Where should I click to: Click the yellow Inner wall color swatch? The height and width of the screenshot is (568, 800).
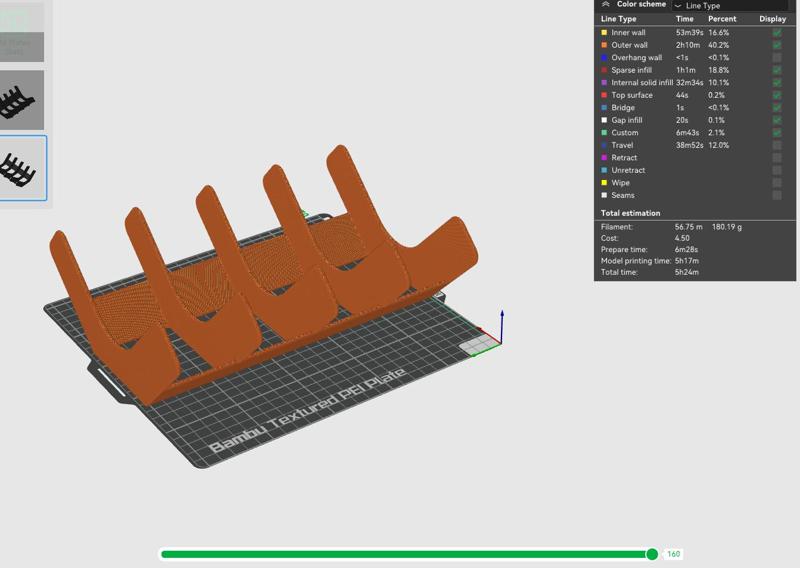(x=604, y=33)
